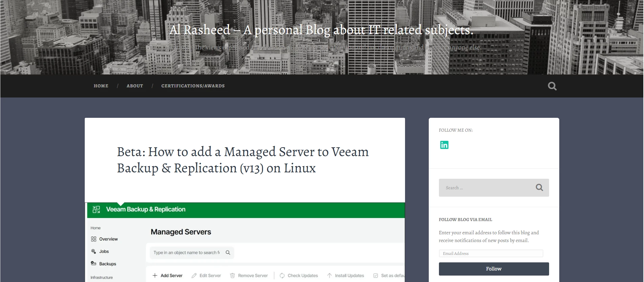Submit the sidebar search with magnifier icon
This screenshot has height=282, width=644.
[x=539, y=187]
